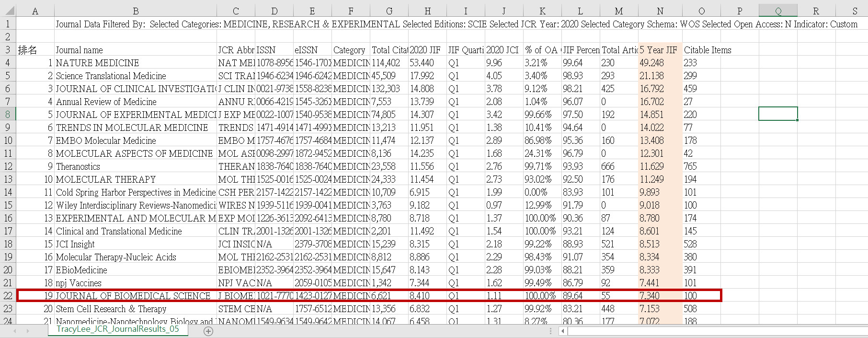Select 'Clinical and Translational Medicine' cell
This screenshot has height=338, width=868.
pos(136,231)
